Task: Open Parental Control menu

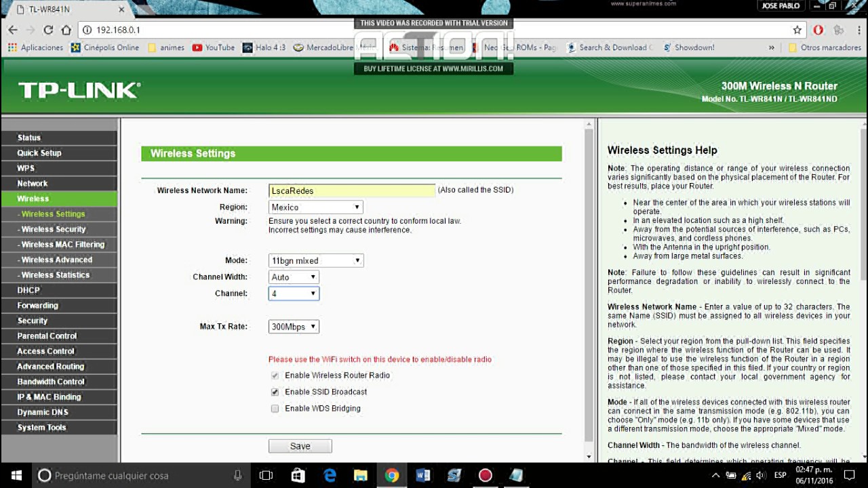Action: tap(58, 335)
